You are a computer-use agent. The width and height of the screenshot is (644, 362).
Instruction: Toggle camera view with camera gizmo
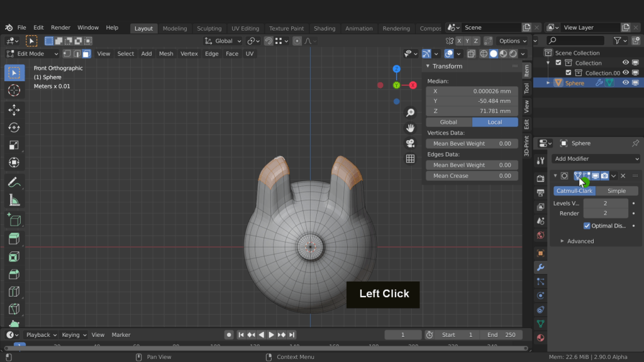[x=410, y=143]
